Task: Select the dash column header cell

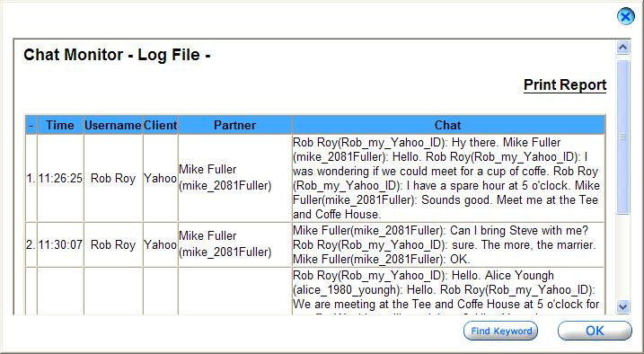Action: coord(31,125)
